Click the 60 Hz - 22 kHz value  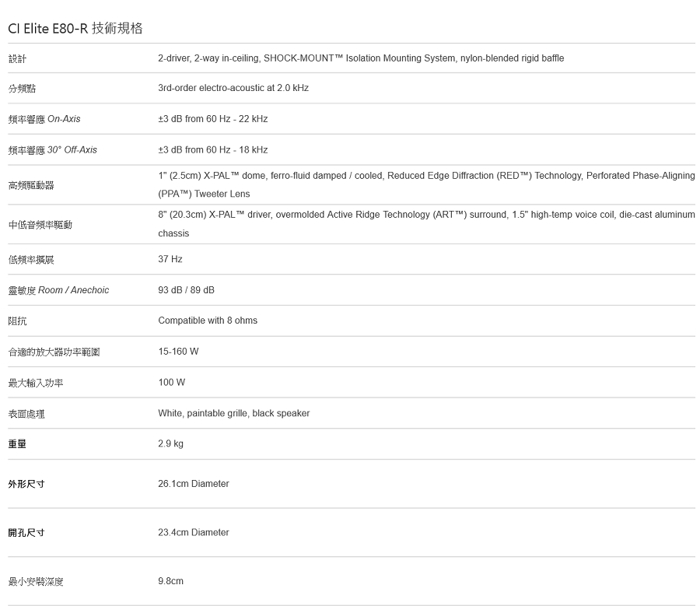tap(212, 119)
